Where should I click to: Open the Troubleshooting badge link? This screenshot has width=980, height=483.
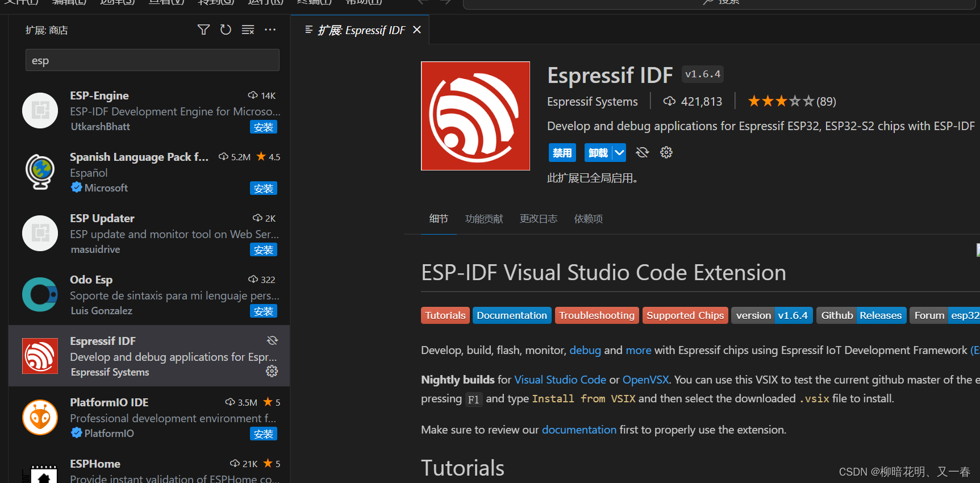pyautogui.click(x=597, y=315)
